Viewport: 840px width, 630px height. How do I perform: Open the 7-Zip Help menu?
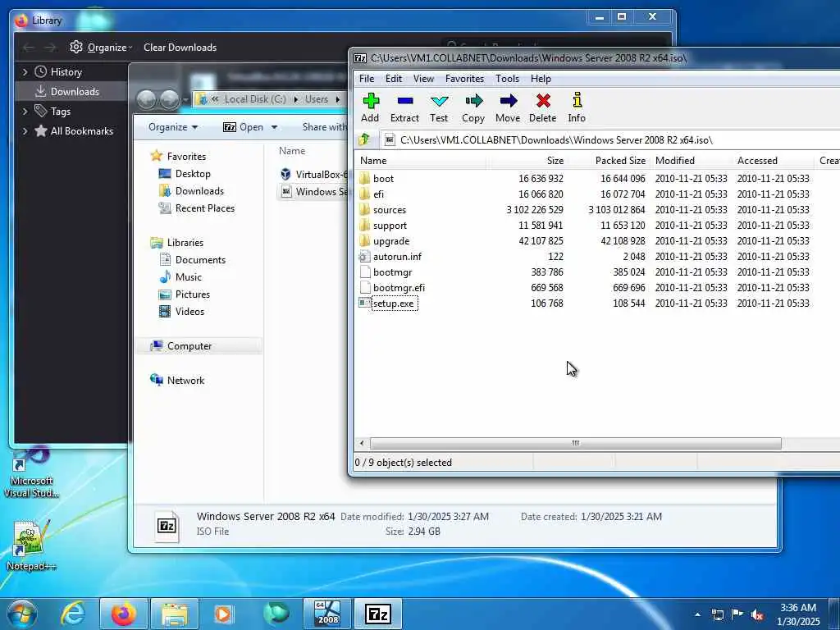541,79
